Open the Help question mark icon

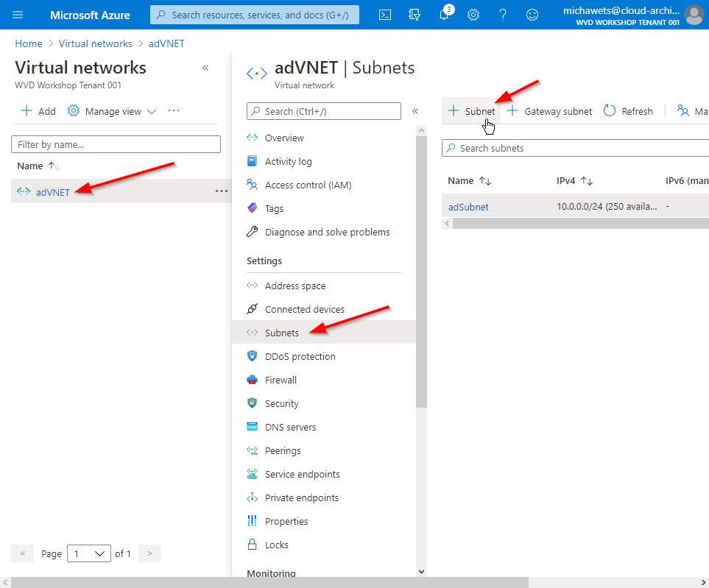tap(503, 15)
